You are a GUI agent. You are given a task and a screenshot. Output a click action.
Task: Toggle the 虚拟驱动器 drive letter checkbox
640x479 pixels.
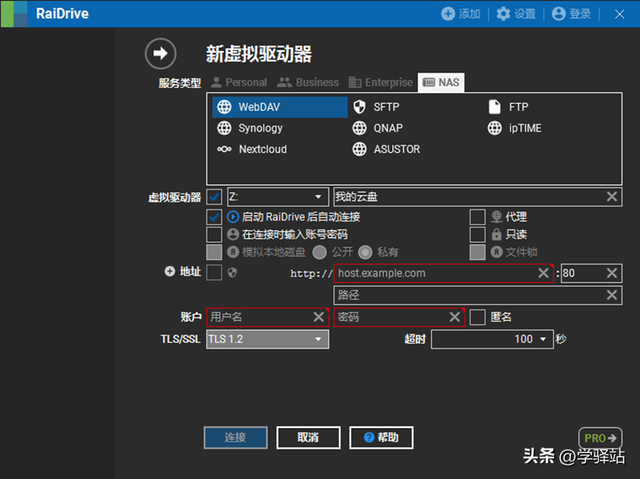(x=214, y=197)
